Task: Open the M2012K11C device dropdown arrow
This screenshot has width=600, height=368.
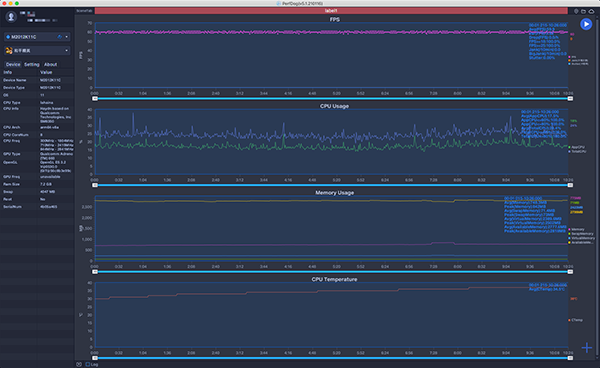Action: pos(67,37)
